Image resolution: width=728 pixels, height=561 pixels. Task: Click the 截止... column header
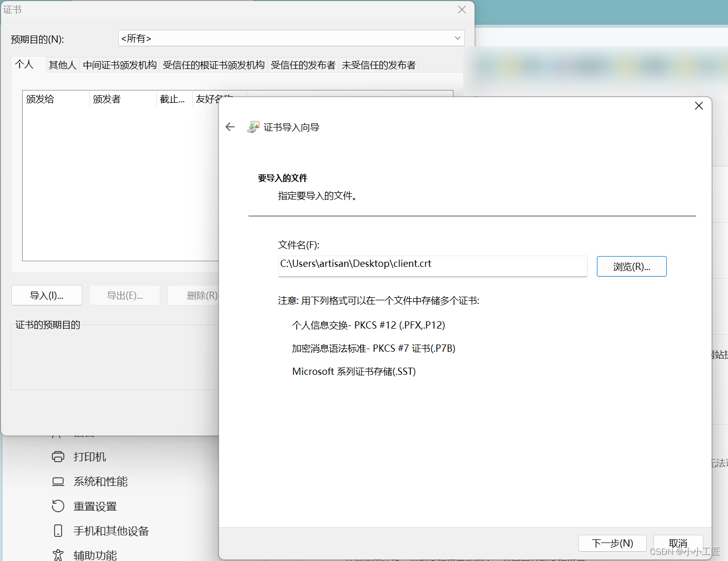pyautogui.click(x=174, y=99)
